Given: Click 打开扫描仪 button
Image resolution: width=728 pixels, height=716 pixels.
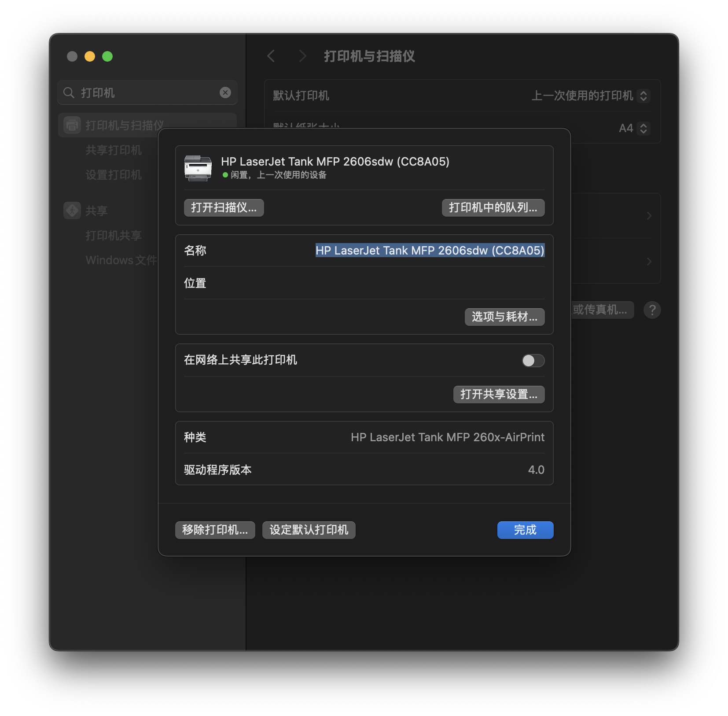Looking at the screenshot, I should pos(224,207).
